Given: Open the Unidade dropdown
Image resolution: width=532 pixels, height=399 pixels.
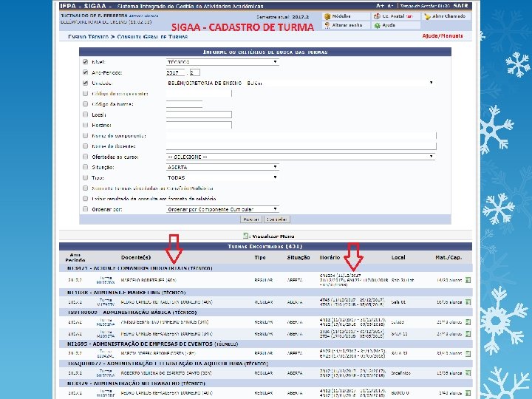Looking at the screenshot, I should (301, 83).
